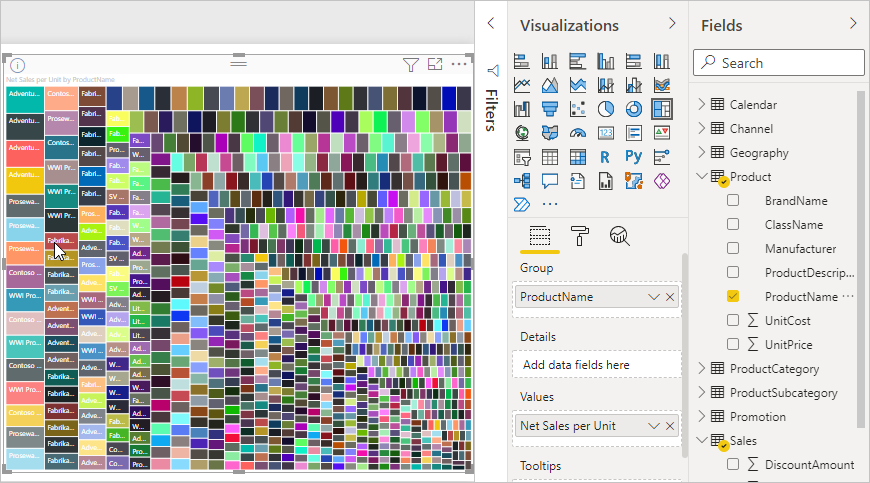Switch to the Format paint roller tab
The image size is (870, 483).
point(580,236)
